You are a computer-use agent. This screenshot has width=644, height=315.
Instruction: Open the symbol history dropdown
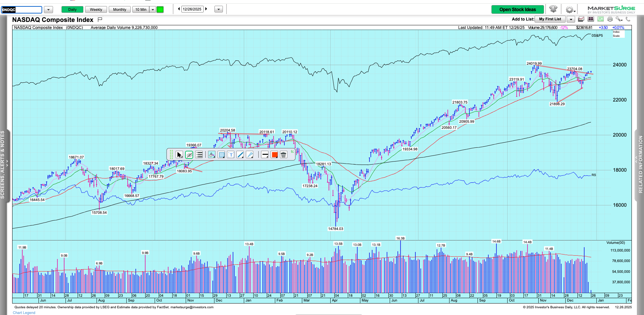(x=49, y=10)
